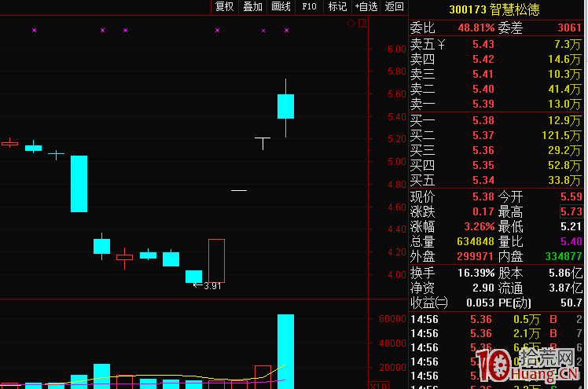Click 卖二 ask price 5.40
The image size is (588, 389).
click(483, 89)
